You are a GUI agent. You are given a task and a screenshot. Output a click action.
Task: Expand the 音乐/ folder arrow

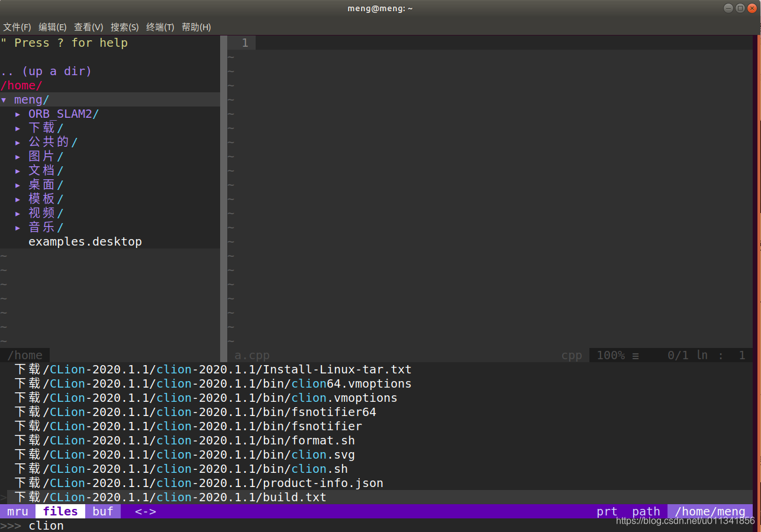tap(18, 227)
